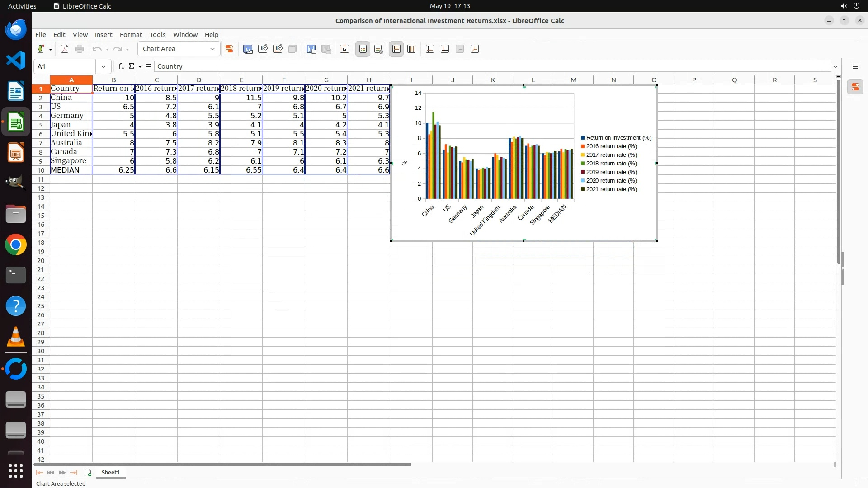Viewport: 868px width, 488px height.
Task: Click the Activities button
Action: 22,6
